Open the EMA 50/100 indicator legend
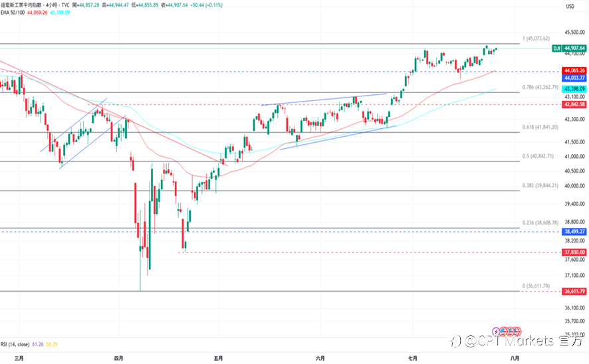The width and height of the screenshot is (589, 364). [x=13, y=13]
